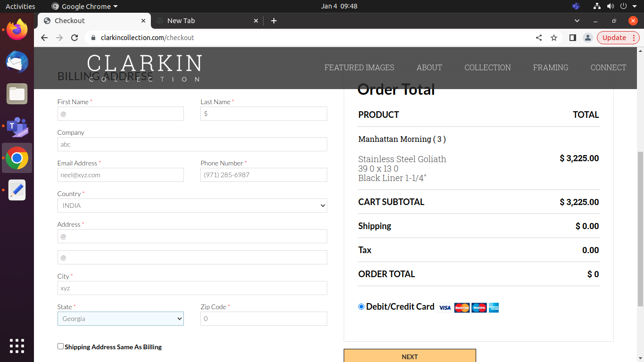Click the Last Name input field
644x362 pixels.
coord(264,114)
